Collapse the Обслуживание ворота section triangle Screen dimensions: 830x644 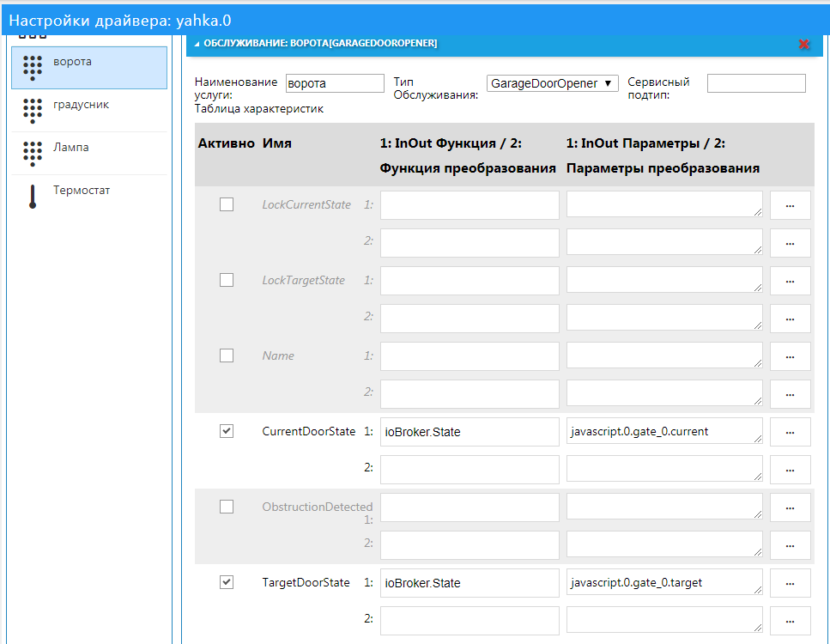[x=197, y=44]
